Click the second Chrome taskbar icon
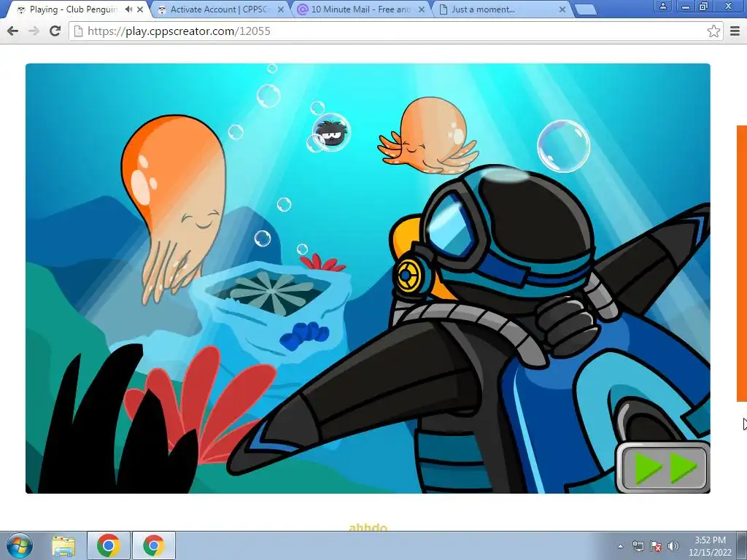Image resolution: width=747 pixels, height=560 pixels. pyautogui.click(x=153, y=545)
